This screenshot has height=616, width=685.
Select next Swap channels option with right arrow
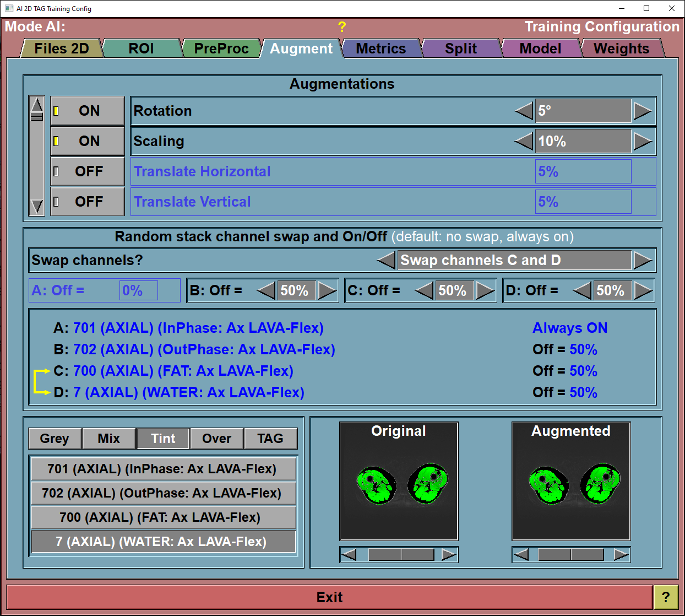[642, 260]
